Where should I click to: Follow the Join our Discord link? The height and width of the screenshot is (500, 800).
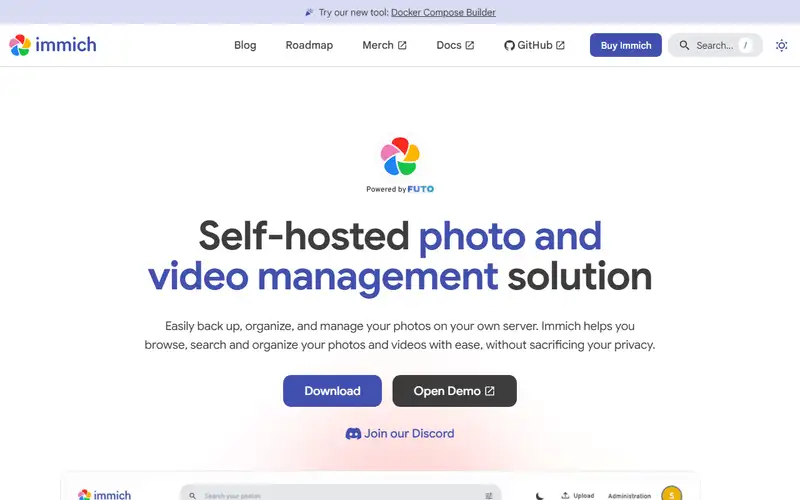tap(400, 433)
